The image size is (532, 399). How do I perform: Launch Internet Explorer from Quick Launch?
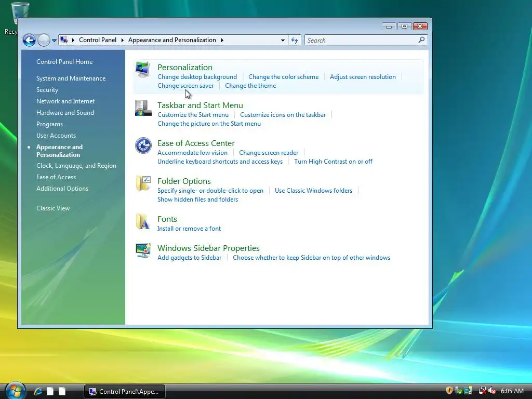(x=38, y=391)
